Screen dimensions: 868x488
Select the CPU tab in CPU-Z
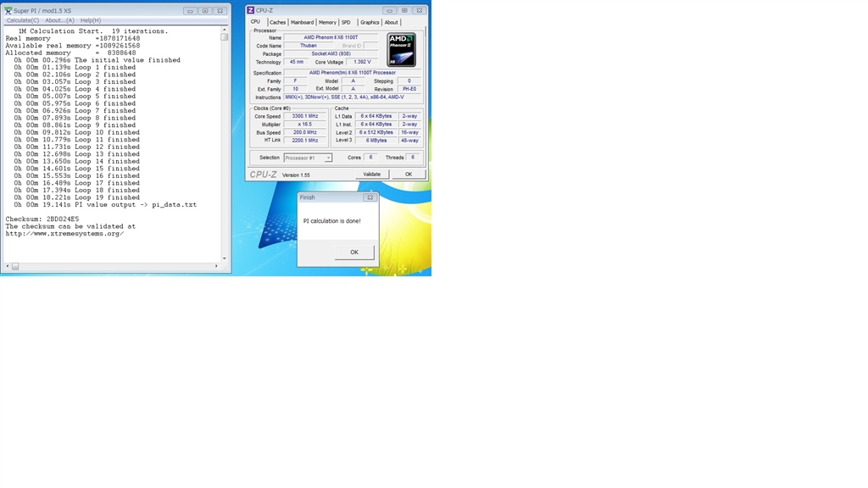(255, 22)
